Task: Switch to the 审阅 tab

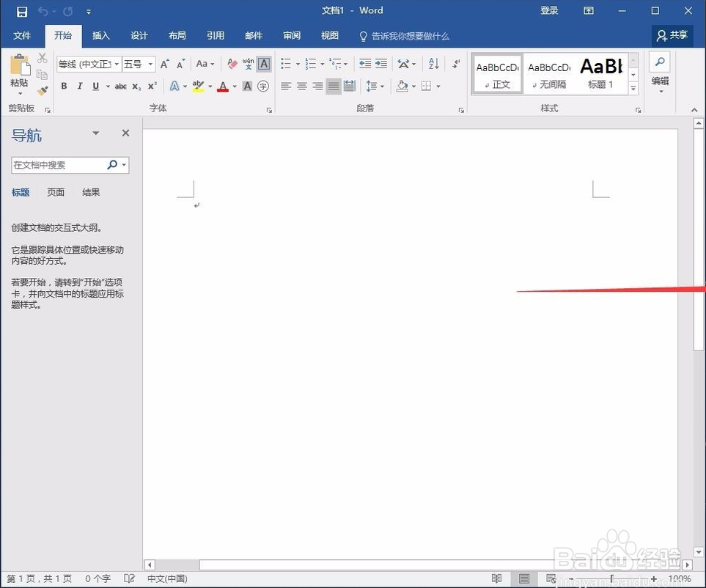Action: 292,36
